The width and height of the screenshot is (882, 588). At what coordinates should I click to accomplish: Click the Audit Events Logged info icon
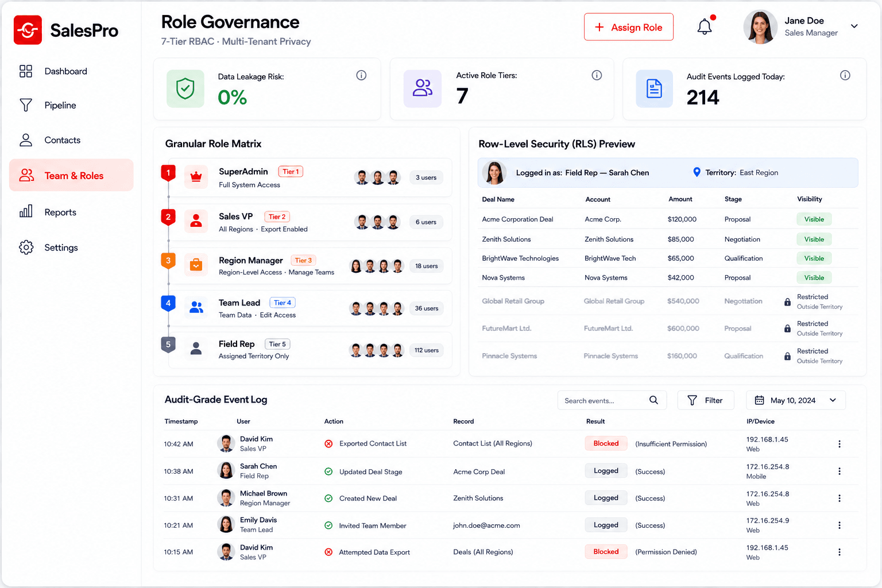[x=845, y=75]
